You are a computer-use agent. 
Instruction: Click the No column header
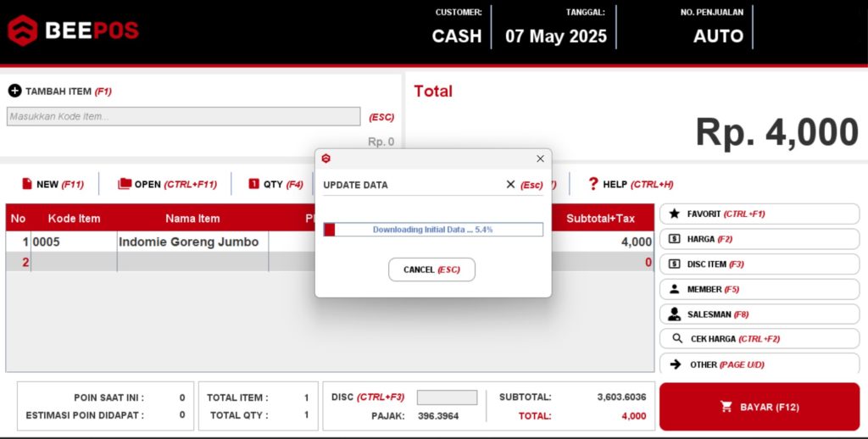(x=18, y=219)
